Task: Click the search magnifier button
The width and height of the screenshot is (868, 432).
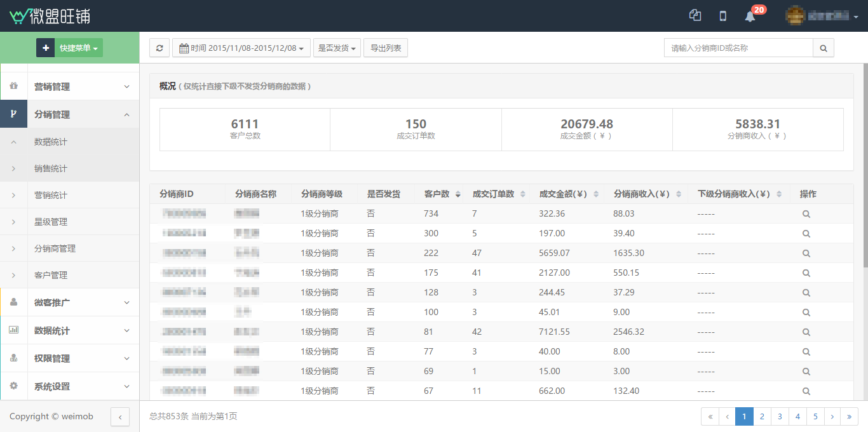Action: (x=824, y=48)
